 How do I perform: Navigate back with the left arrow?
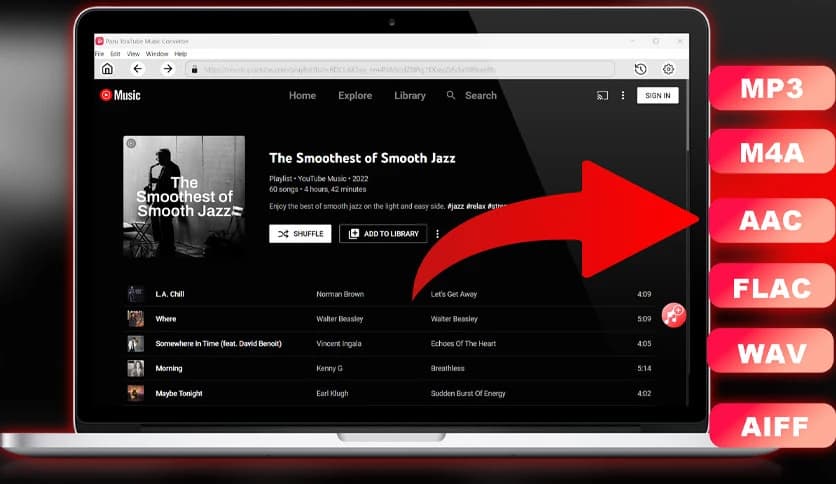(138, 69)
